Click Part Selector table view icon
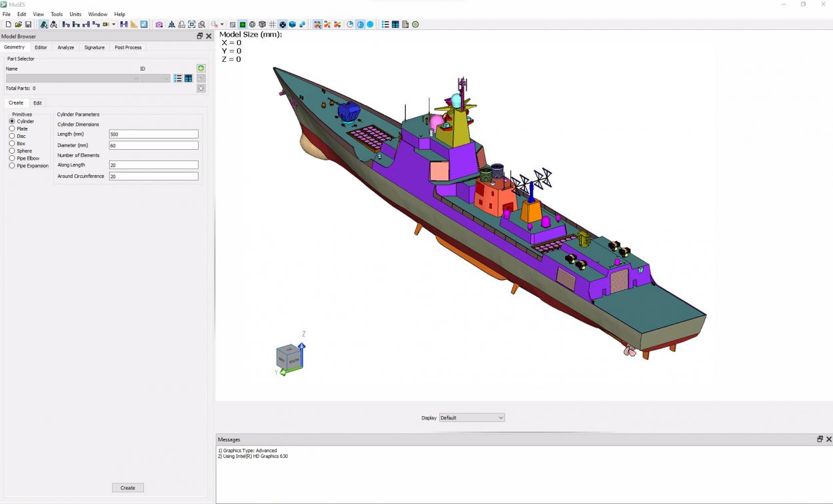Image resolution: width=833 pixels, height=504 pixels. point(189,79)
